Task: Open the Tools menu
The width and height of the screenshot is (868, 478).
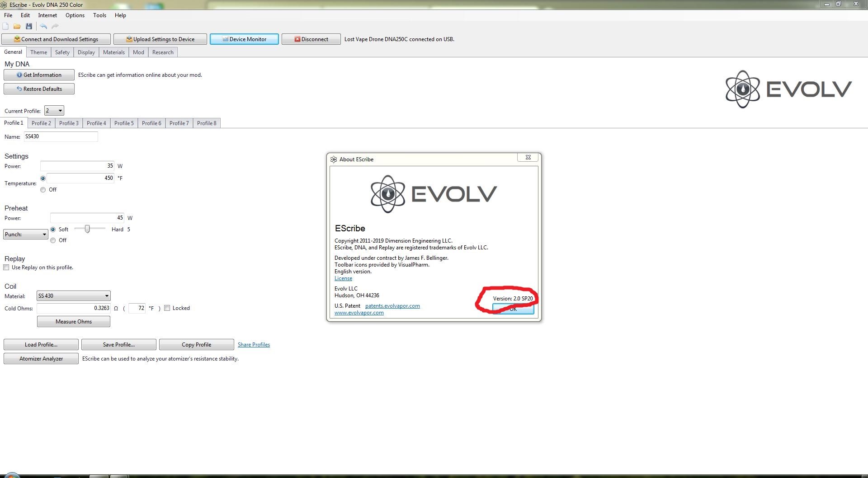Action: (x=99, y=15)
